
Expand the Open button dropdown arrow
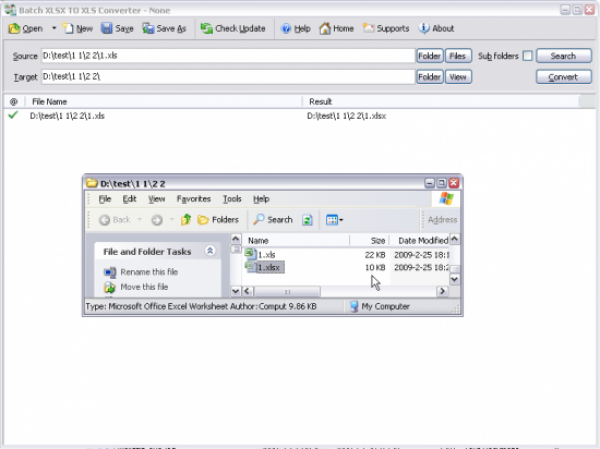coord(54,28)
